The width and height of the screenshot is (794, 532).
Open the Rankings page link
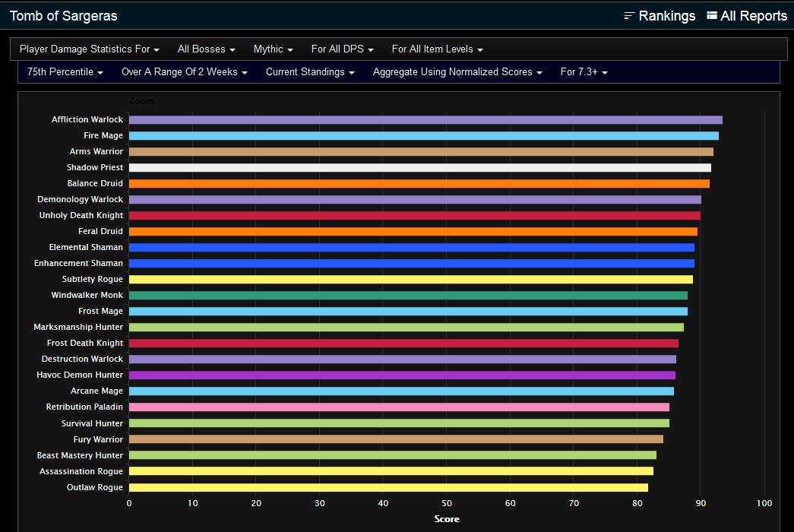pyautogui.click(x=660, y=16)
